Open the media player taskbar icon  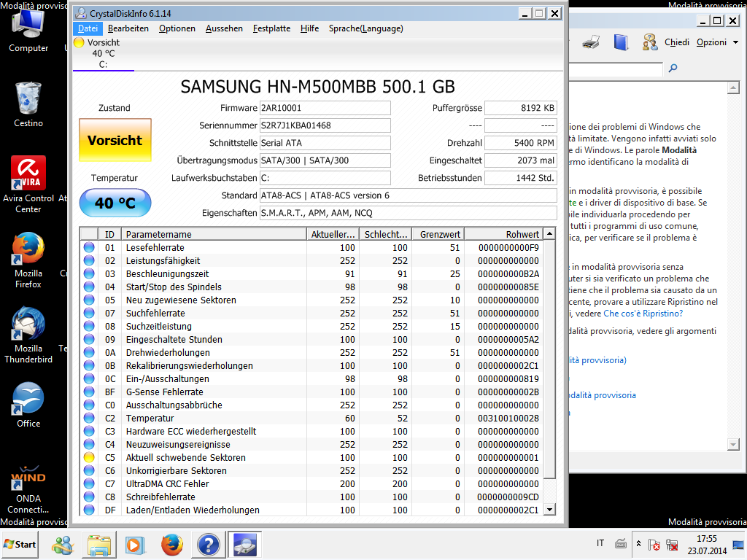[135, 545]
